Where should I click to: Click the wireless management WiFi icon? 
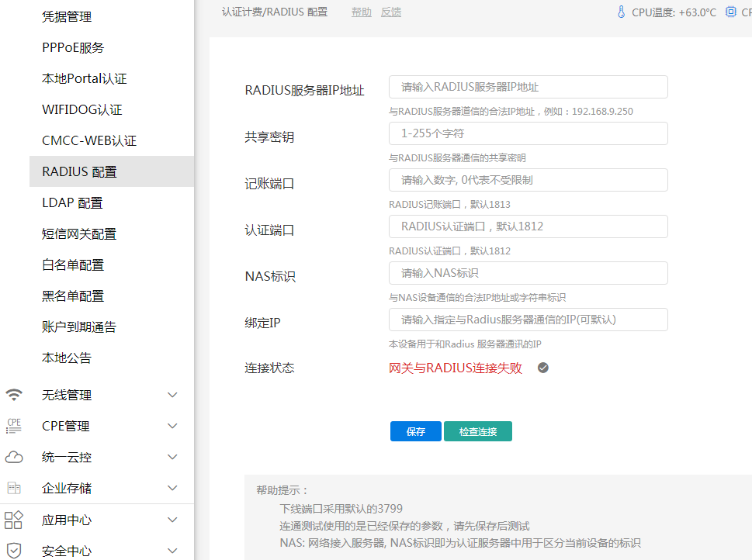click(x=14, y=395)
